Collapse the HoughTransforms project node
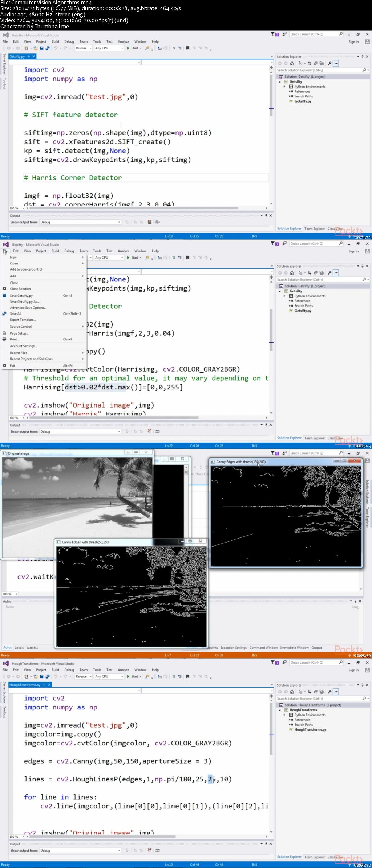The width and height of the screenshot is (372, 868). click(280, 710)
